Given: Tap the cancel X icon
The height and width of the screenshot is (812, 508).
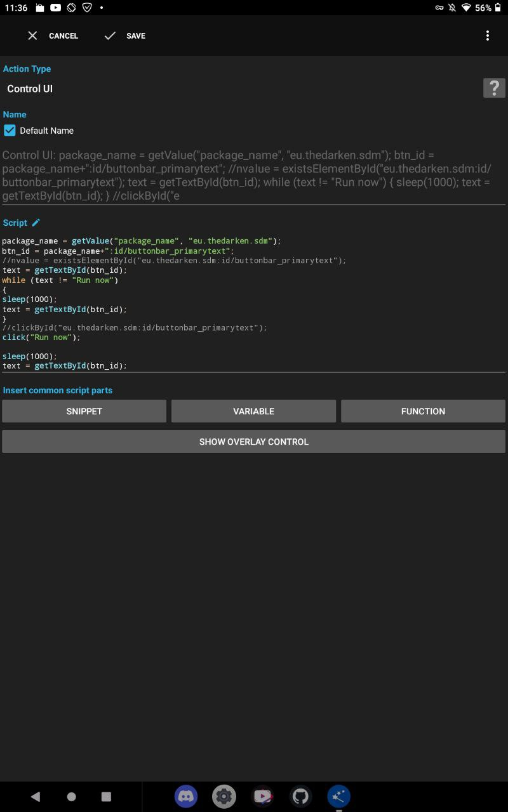Looking at the screenshot, I should (32, 36).
